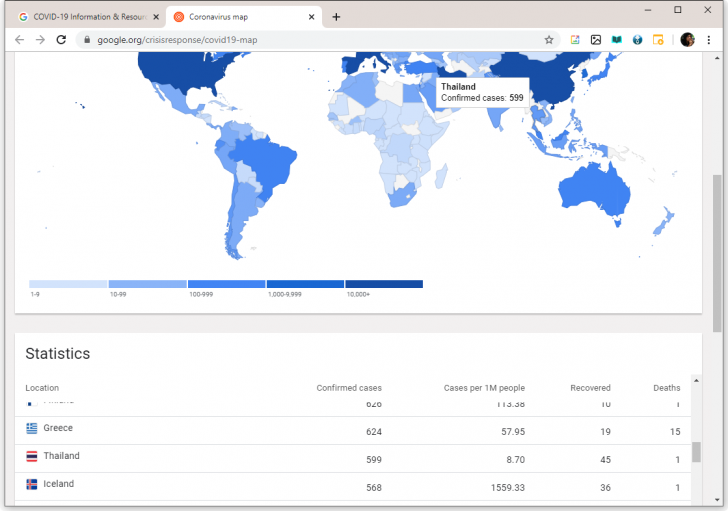Click Thailand recovered value 45
This screenshot has width=728, height=511.
point(605,460)
